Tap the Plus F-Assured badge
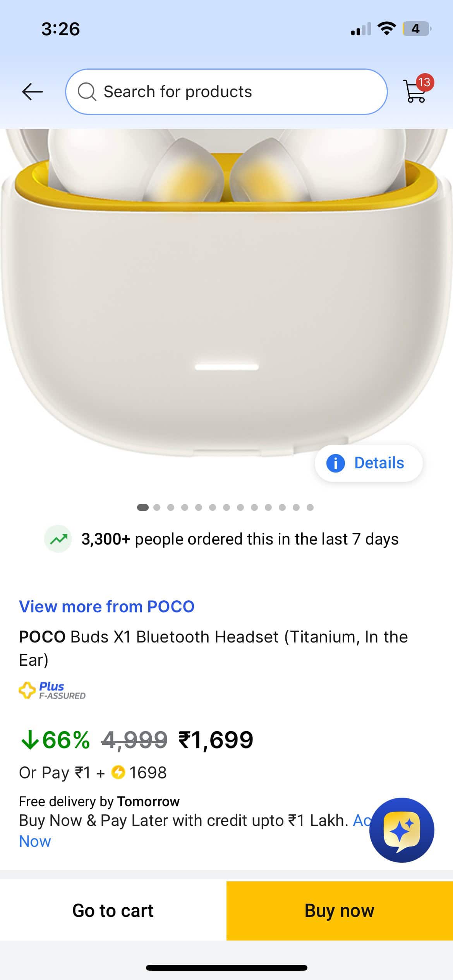The width and height of the screenshot is (453, 980). (52, 690)
